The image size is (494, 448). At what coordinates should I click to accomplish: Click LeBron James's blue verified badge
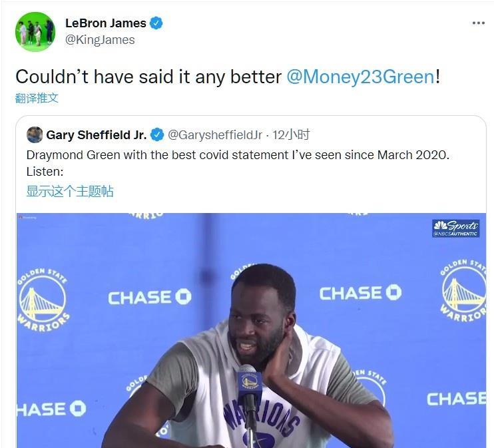[x=156, y=23]
